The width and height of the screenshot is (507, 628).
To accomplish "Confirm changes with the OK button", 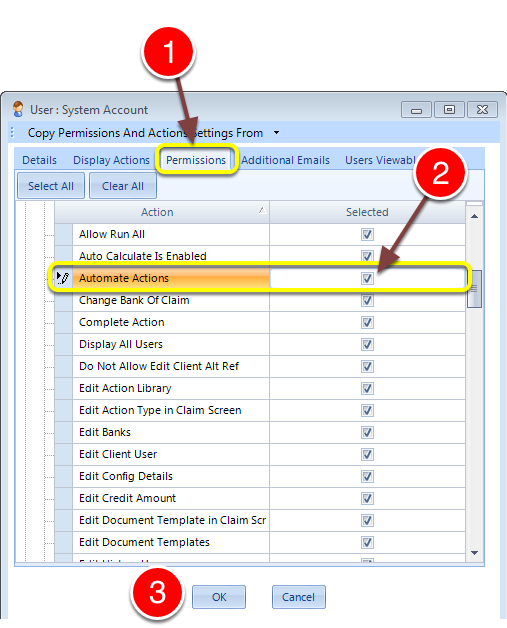I will point(219,597).
